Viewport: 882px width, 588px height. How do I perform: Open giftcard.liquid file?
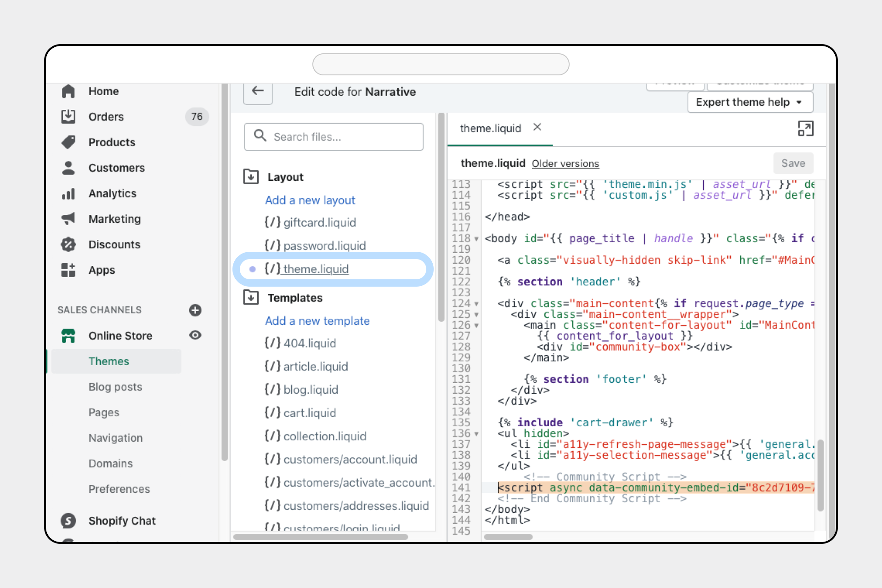tap(311, 222)
